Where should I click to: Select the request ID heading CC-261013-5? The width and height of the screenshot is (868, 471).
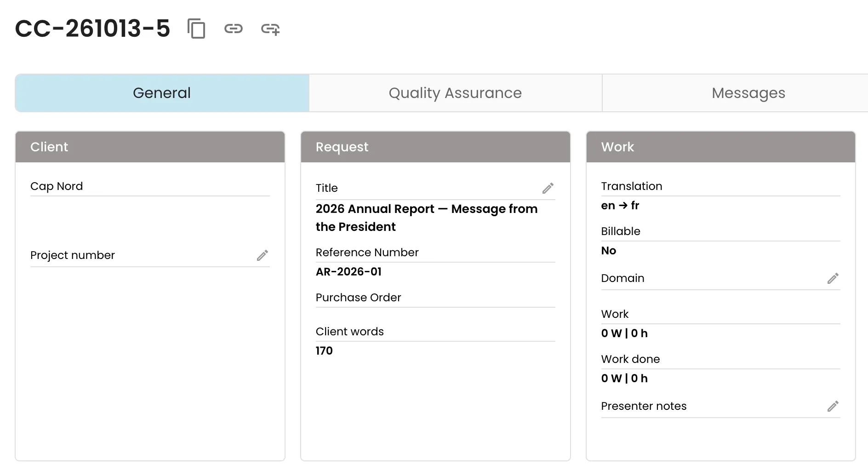click(x=92, y=29)
